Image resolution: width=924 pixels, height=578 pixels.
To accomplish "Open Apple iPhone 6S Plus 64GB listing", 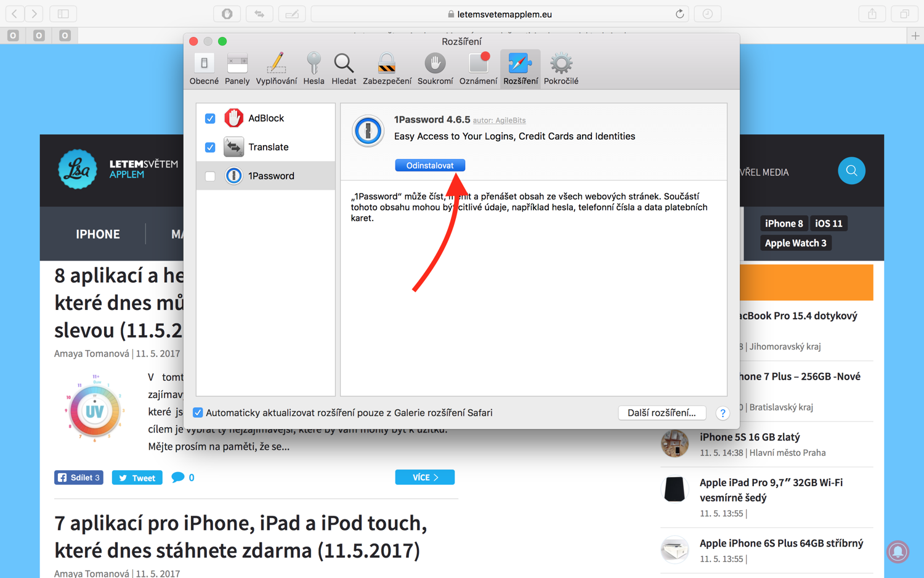I will 782,543.
